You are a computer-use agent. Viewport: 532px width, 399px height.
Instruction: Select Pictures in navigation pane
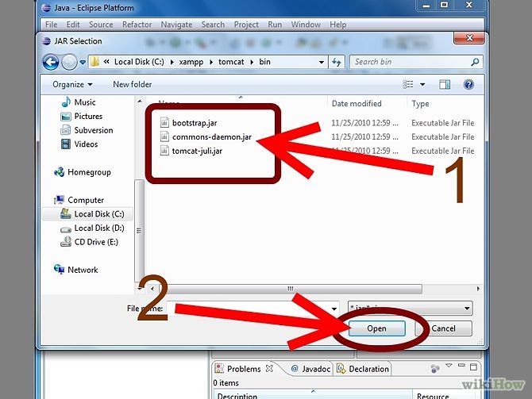pos(88,117)
